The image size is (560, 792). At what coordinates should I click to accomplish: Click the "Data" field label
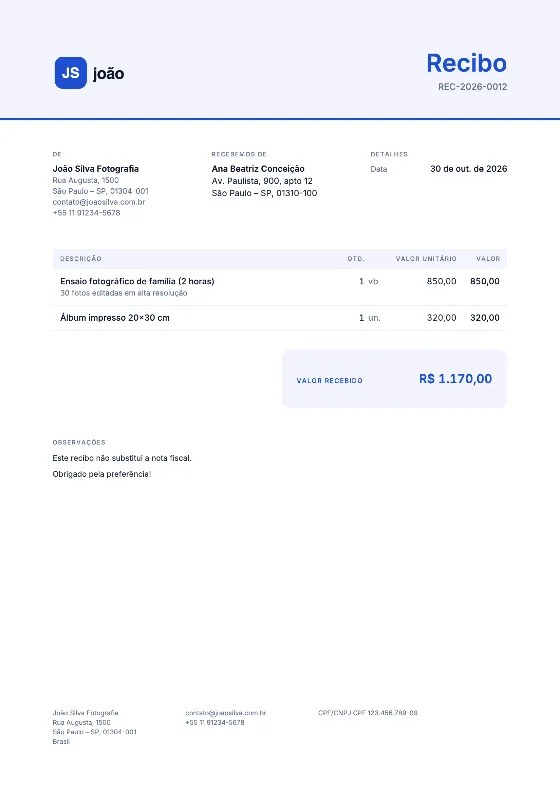(x=379, y=169)
